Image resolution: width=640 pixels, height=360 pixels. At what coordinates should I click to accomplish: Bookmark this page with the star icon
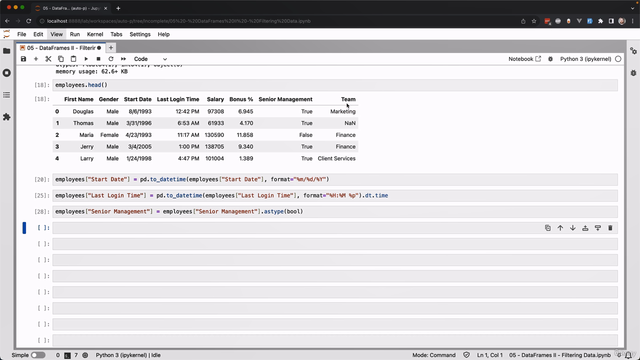coord(534,21)
